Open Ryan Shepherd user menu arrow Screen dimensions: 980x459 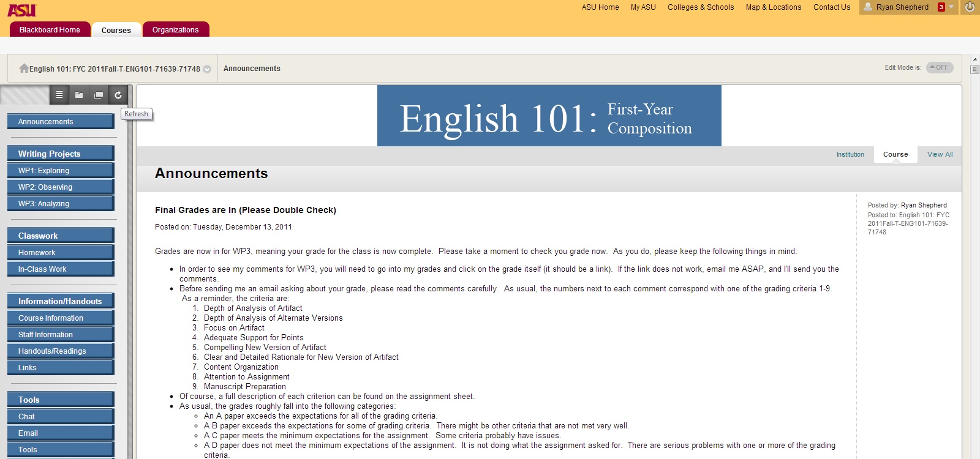(x=951, y=7)
